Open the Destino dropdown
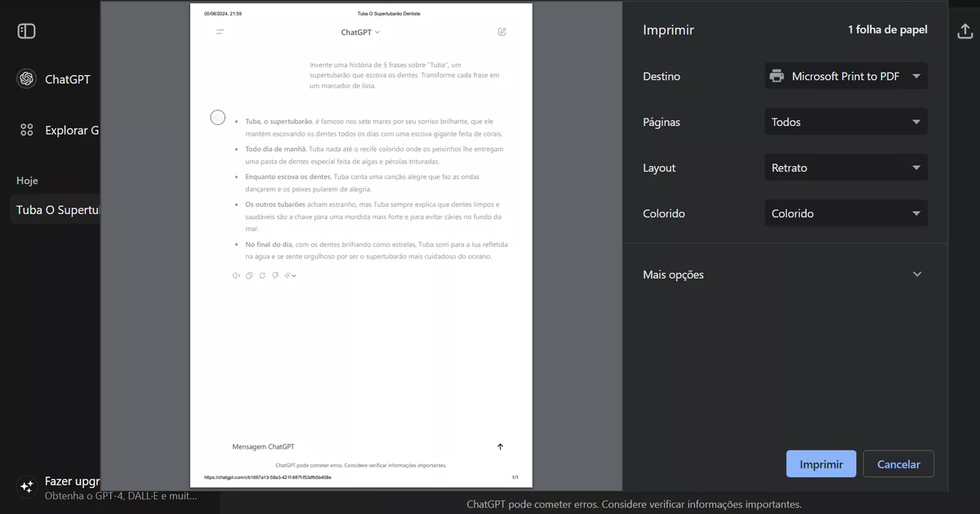 tap(846, 76)
